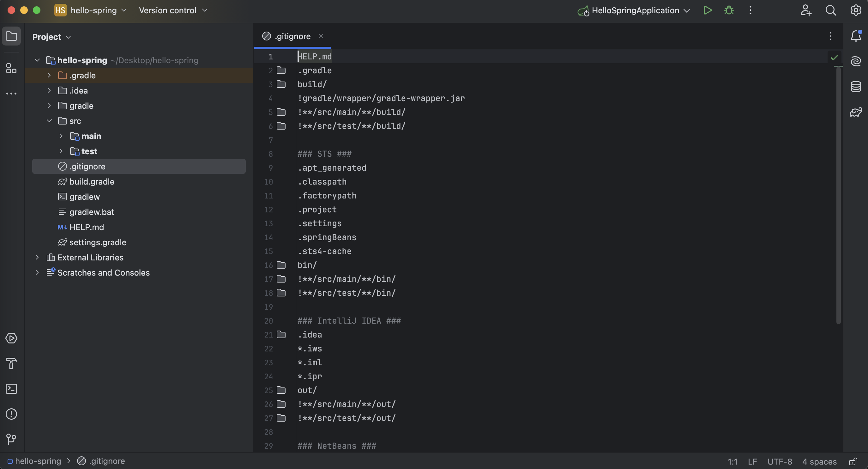Open the Build hammer tool window
Viewport: 868px width, 469px height.
coord(11,363)
